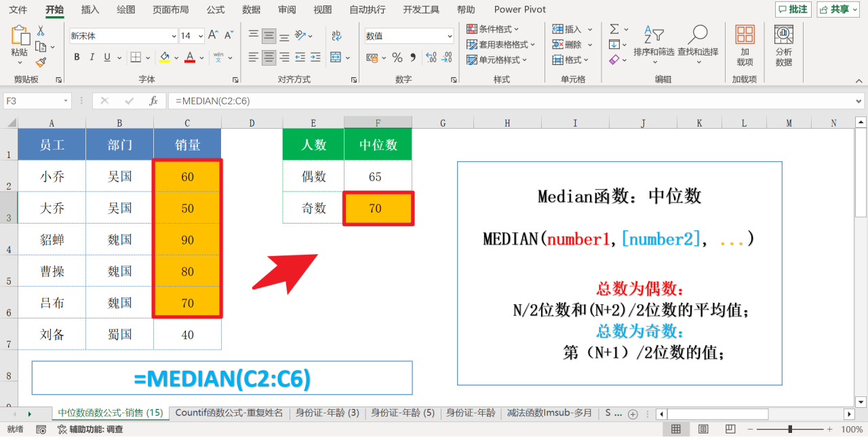868x437 pixels.
Task: Click the Clear eraser icon
Action: tap(614, 60)
